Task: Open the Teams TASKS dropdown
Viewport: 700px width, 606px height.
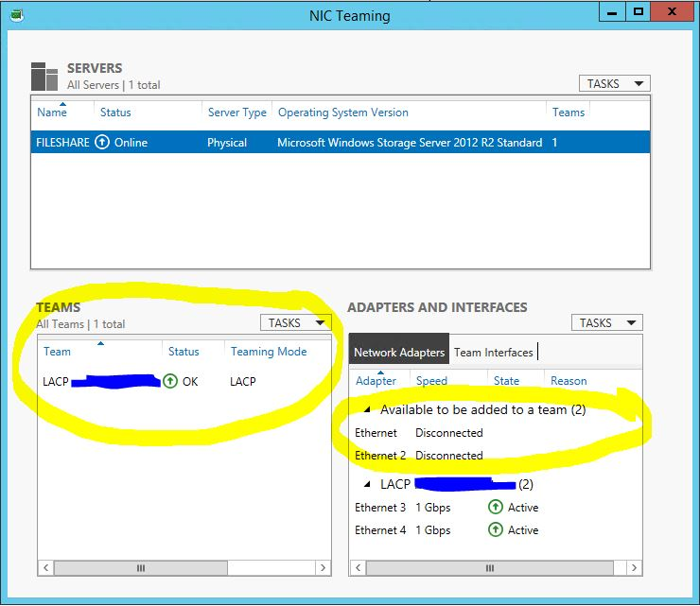Action: 295,322
